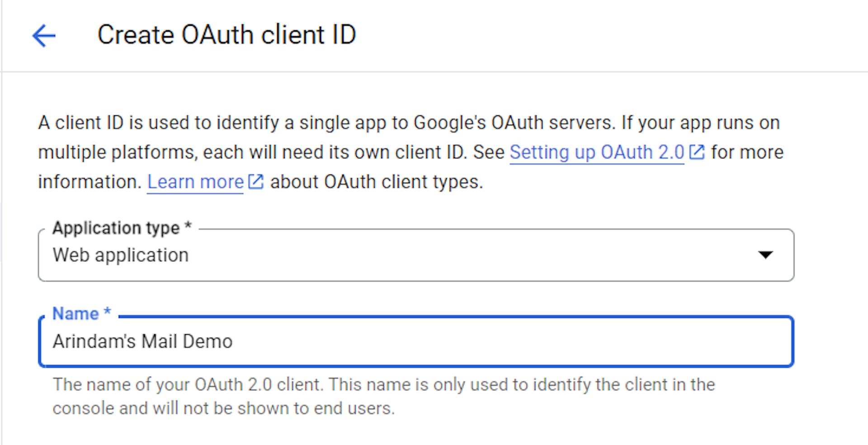The width and height of the screenshot is (868, 445).
Task: Click the 'Application type *' field label
Action: click(122, 228)
